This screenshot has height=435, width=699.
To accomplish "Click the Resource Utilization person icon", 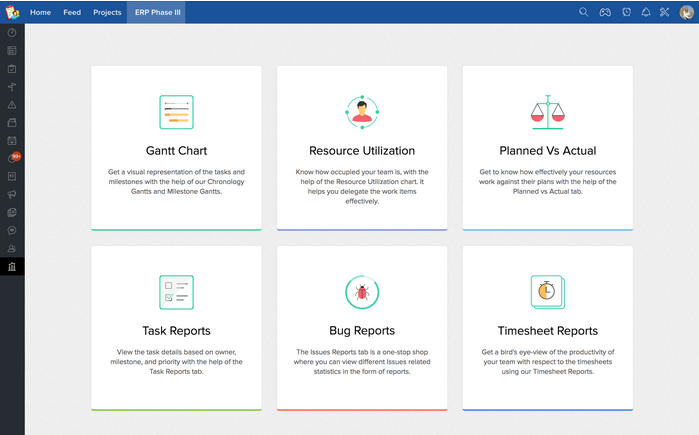I will [362, 112].
